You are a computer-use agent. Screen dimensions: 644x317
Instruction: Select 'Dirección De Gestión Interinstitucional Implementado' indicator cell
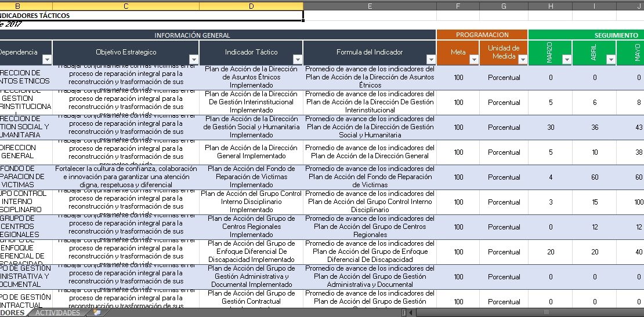pyautogui.click(x=251, y=103)
